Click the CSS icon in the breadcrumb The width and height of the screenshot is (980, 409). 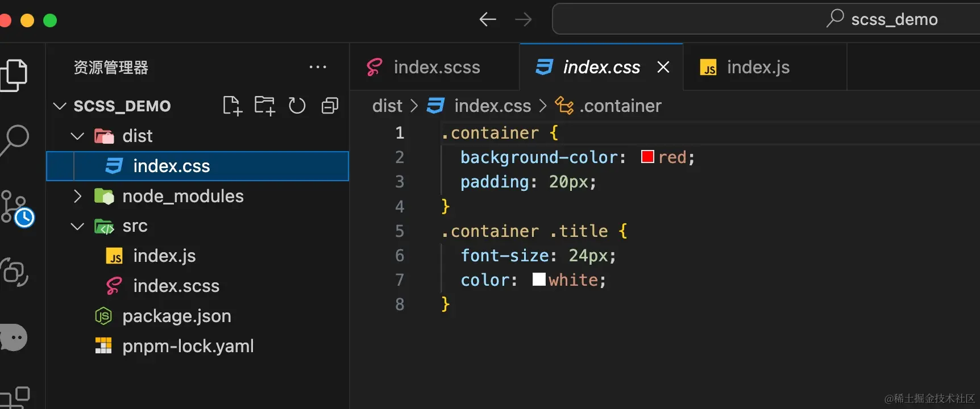pyautogui.click(x=435, y=106)
